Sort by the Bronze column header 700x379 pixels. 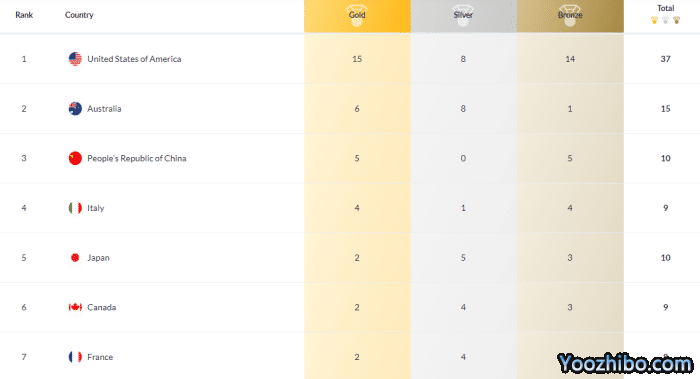point(570,16)
